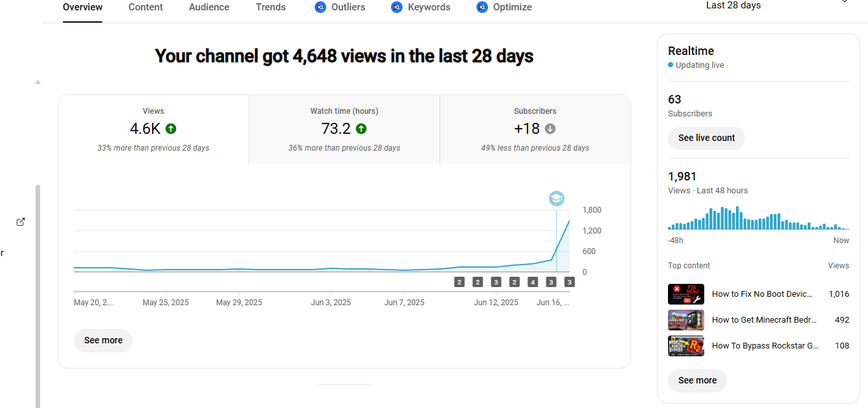Image resolution: width=868 pixels, height=408 pixels.
Task: Switch to the Audience tab
Action: (x=209, y=7)
